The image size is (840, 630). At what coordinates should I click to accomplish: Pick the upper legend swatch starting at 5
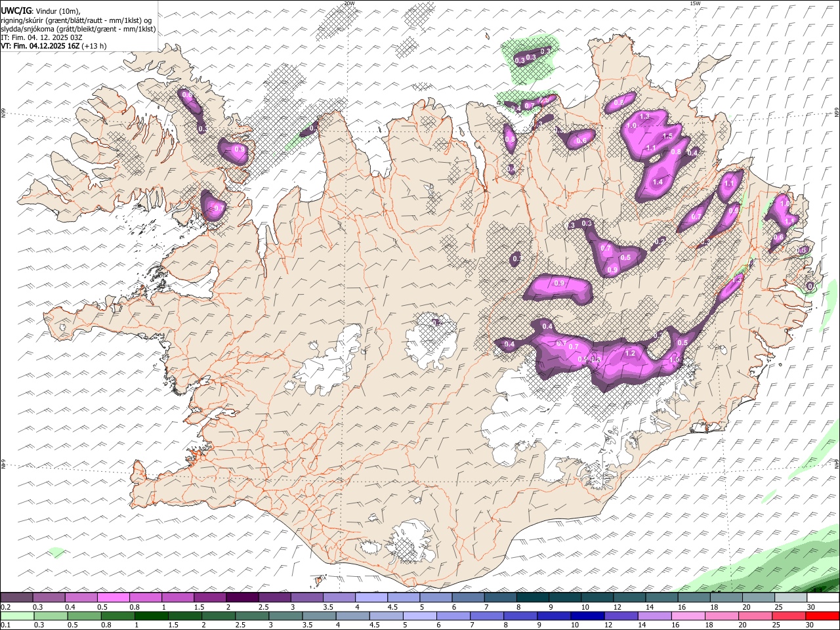[435, 598]
